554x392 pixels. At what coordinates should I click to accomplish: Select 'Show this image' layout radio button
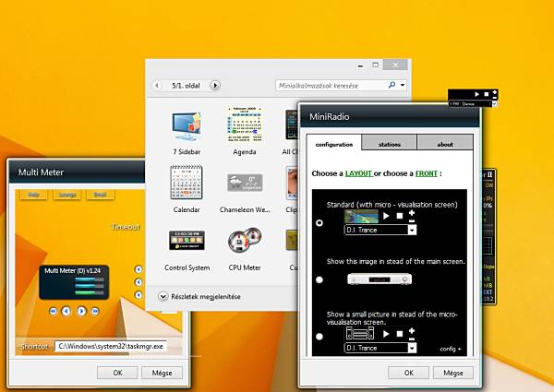click(319, 279)
